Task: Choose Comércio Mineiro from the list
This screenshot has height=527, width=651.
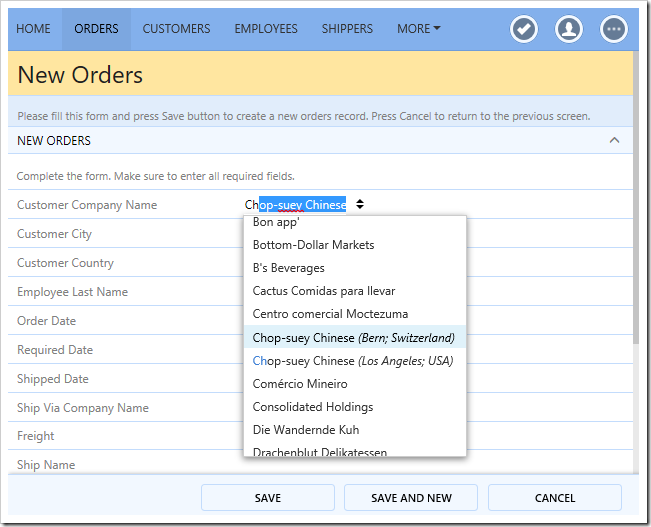Action: (355, 384)
